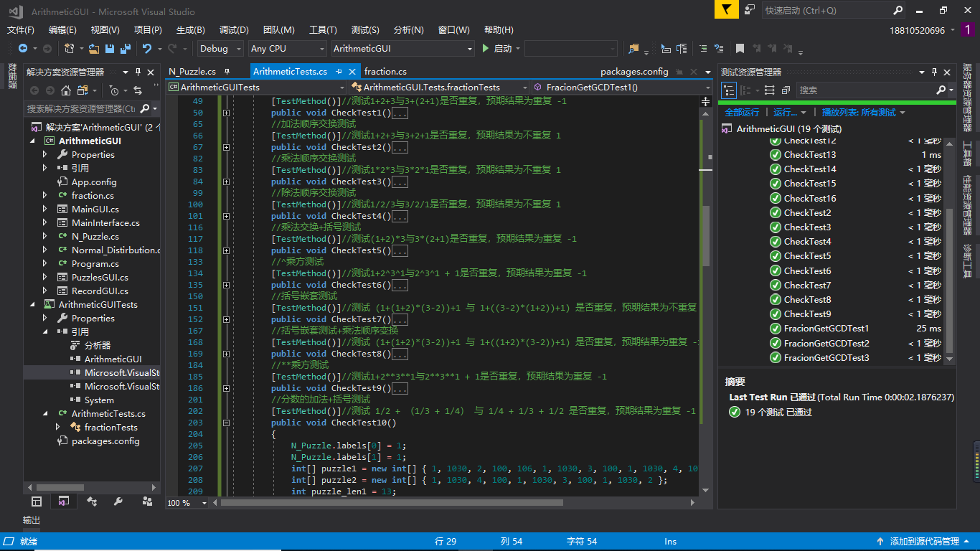The image size is (980, 551).
Task: Click 添加到源代码管理 in status bar
Action: coord(923,542)
